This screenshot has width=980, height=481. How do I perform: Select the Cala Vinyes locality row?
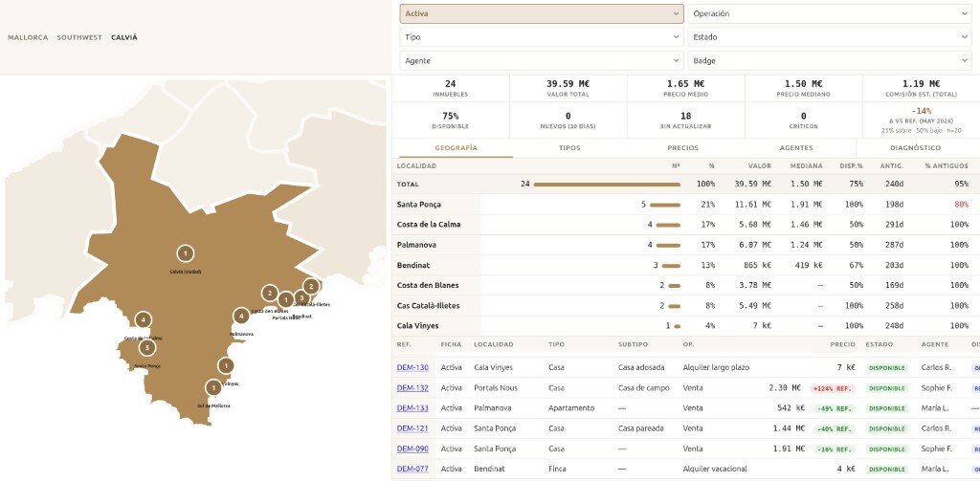tap(685, 325)
